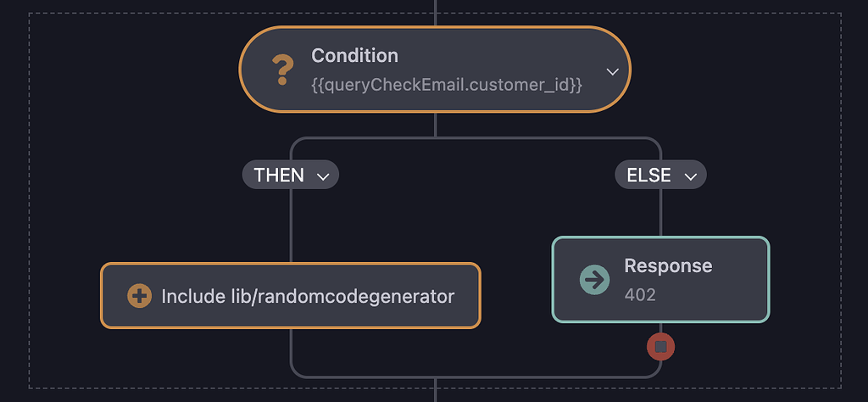Click the Condition node title
868x402 pixels.
354,56
